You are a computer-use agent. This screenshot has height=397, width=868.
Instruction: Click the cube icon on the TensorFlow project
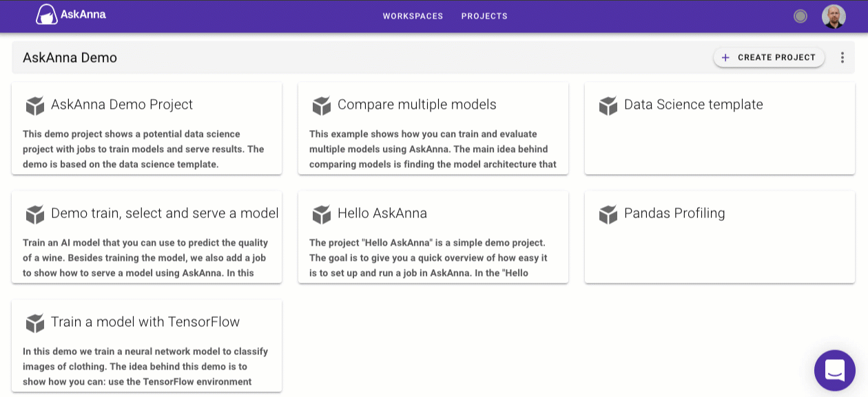pyautogui.click(x=34, y=323)
